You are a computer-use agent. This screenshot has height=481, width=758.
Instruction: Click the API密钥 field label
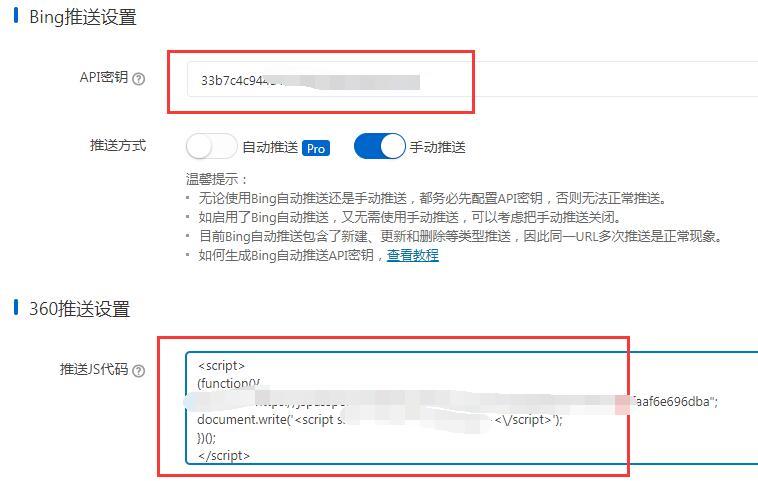tap(104, 77)
